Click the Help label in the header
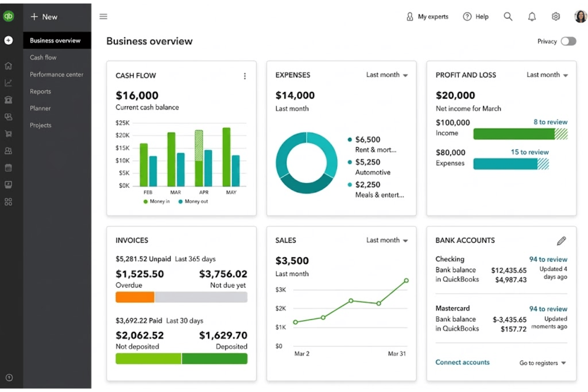Screen dimensions: 588x392 tap(482, 17)
